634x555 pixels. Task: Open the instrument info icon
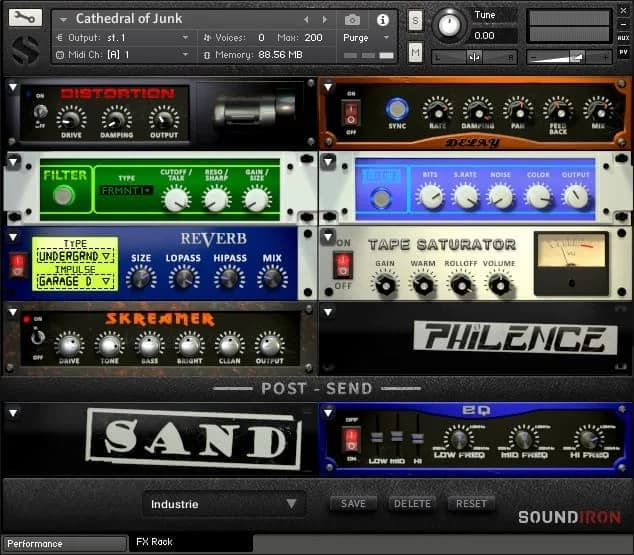coord(382,19)
